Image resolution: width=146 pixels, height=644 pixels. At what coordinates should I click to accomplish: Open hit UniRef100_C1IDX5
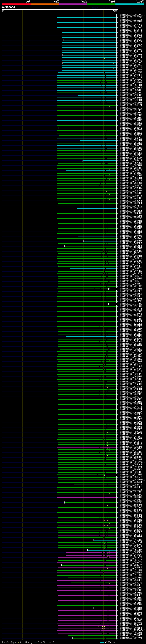131,22
